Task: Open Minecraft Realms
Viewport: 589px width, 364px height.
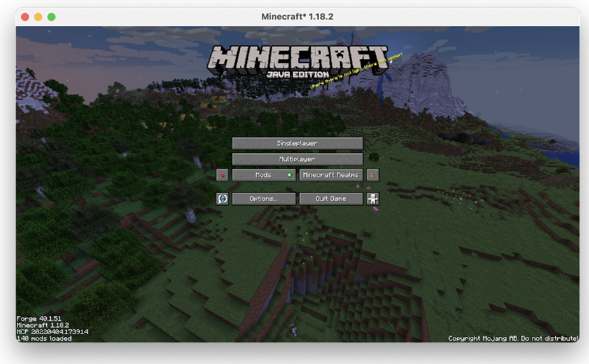Action: (331, 175)
